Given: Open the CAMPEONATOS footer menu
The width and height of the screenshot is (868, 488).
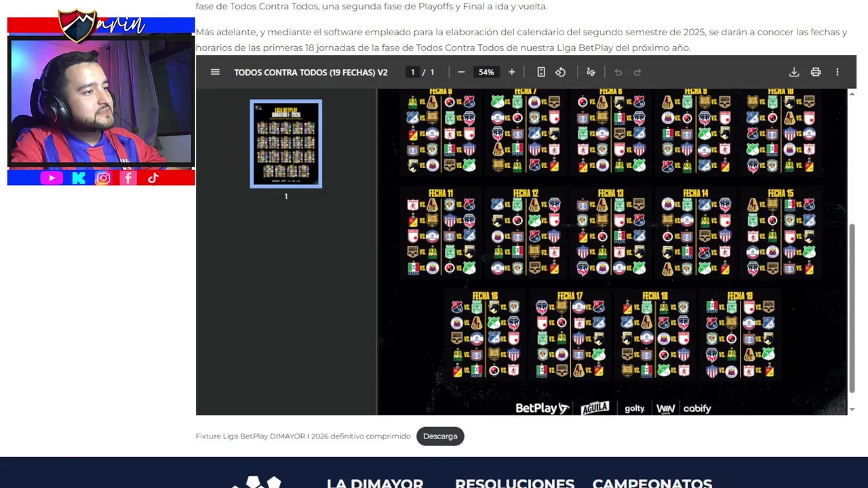Looking at the screenshot, I should (x=652, y=483).
